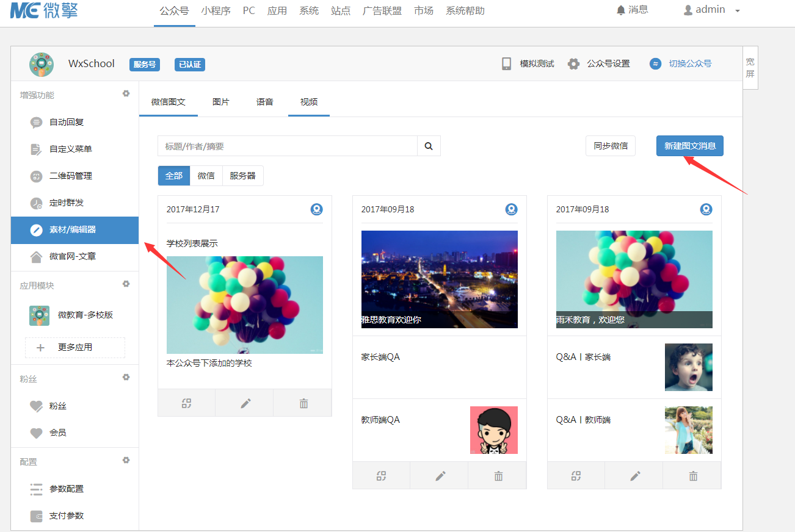
Task: Click the 同步微信 button
Action: pyautogui.click(x=611, y=146)
